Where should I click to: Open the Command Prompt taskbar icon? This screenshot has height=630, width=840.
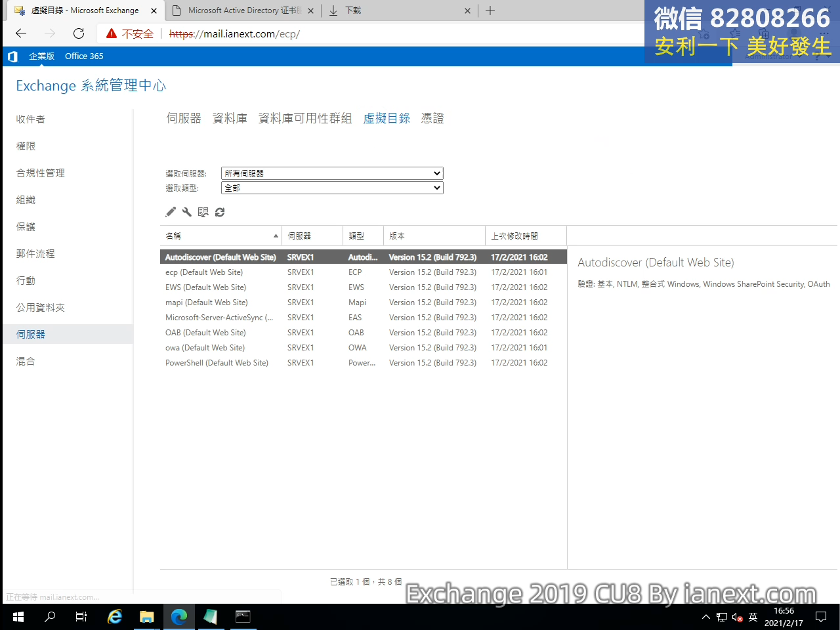click(243, 617)
